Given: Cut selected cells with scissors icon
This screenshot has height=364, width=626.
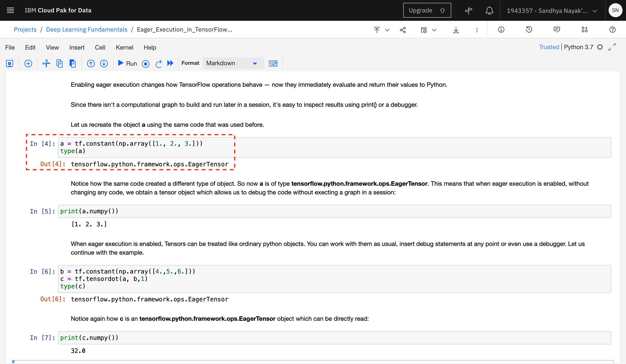Looking at the screenshot, I should coord(46,63).
